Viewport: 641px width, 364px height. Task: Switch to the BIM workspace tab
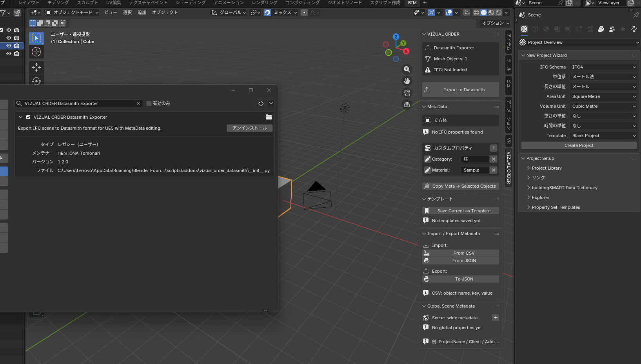412,3
